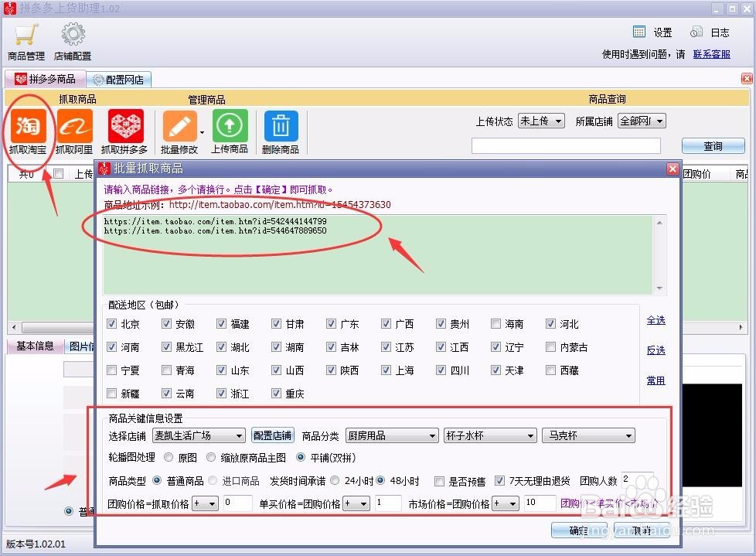Open 批量修改 batch edit tool
Image resolution: width=756 pixels, height=556 pixels.
pyautogui.click(x=179, y=127)
